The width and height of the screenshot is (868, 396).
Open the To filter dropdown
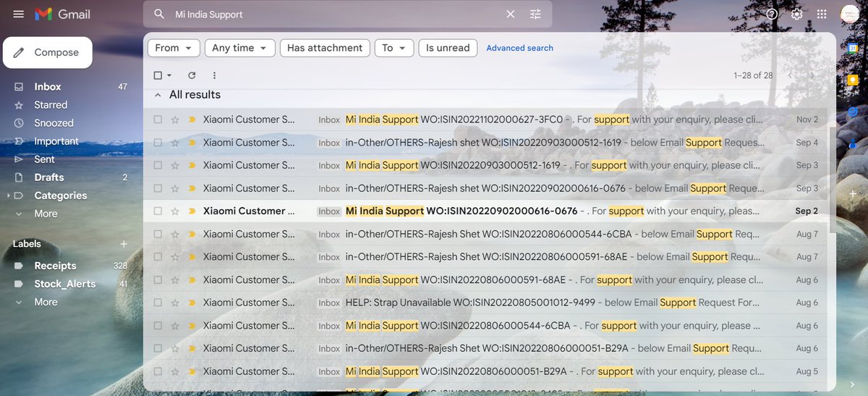pos(393,48)
